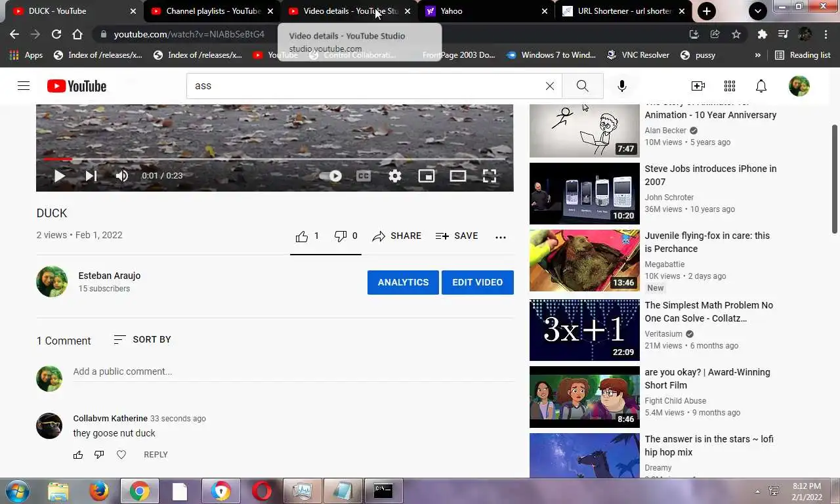
Task: Launch Firefox from taskbar
Action: point(99,491)
